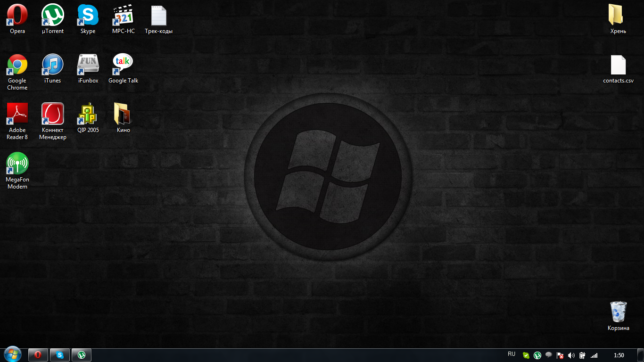Image resolution: width=644 pixels, height=362 pixels.
Task: Click the Show desktop button
Action: point(641,355)
